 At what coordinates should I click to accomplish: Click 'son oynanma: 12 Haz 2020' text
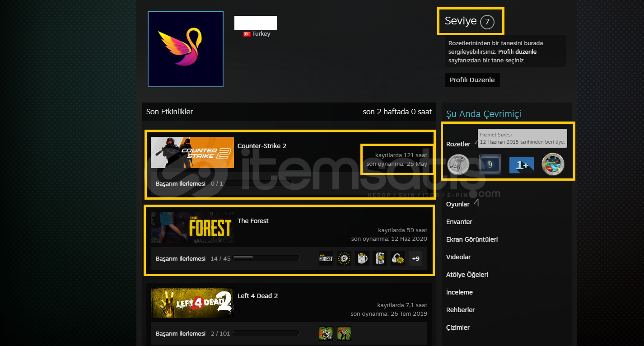tap(389, 238)
